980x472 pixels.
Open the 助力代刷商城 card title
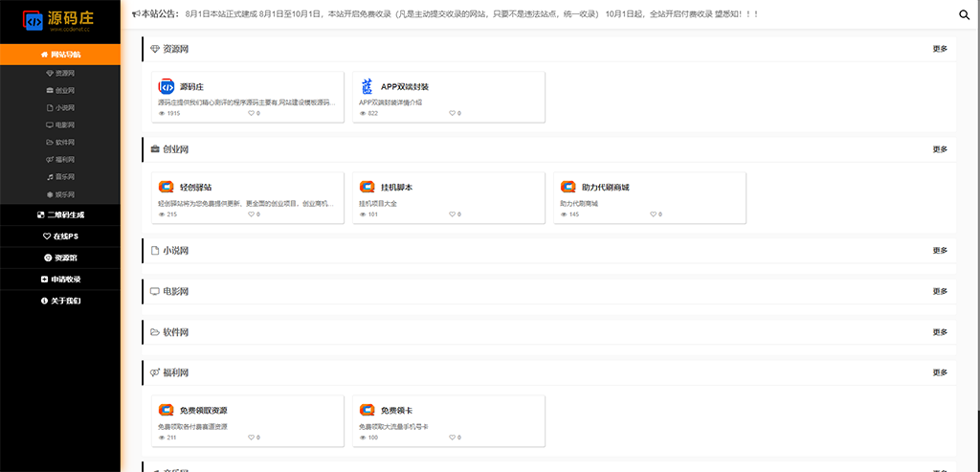606,188
